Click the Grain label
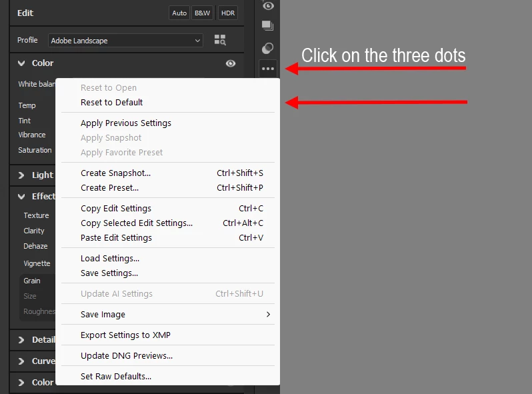 point(32,281)
